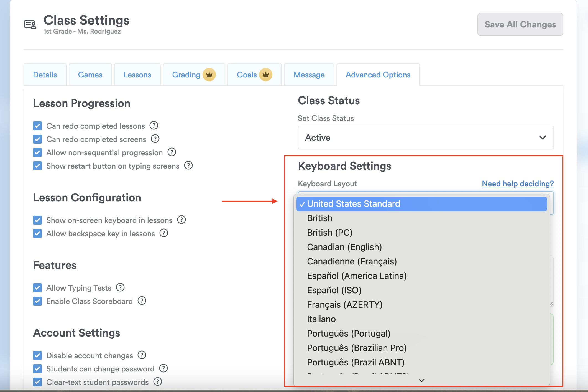Open the Set Class Status dropdown
This screenshot has height=392, width=588.
coord(426,138)
